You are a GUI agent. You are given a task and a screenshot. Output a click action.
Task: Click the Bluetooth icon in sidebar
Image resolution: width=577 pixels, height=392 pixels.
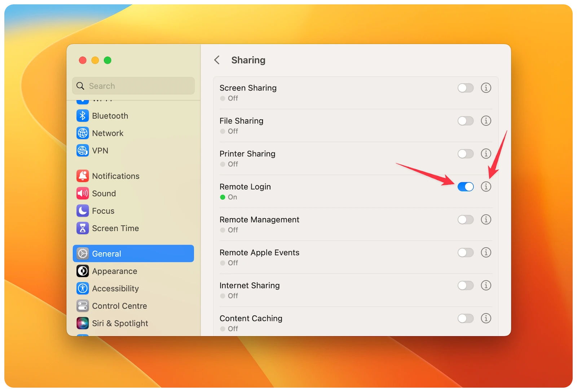click(83, 116)
